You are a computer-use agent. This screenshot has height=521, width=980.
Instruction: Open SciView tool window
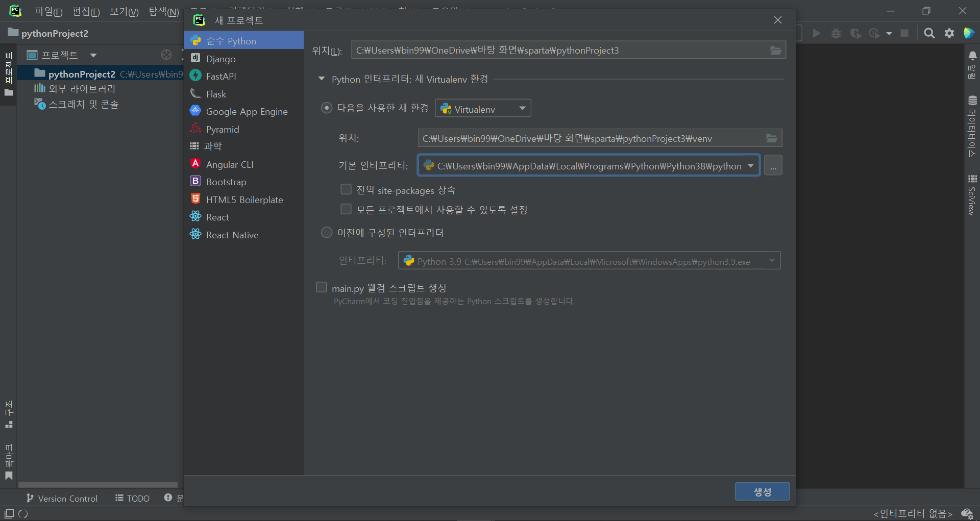click(x=972, y=195)
